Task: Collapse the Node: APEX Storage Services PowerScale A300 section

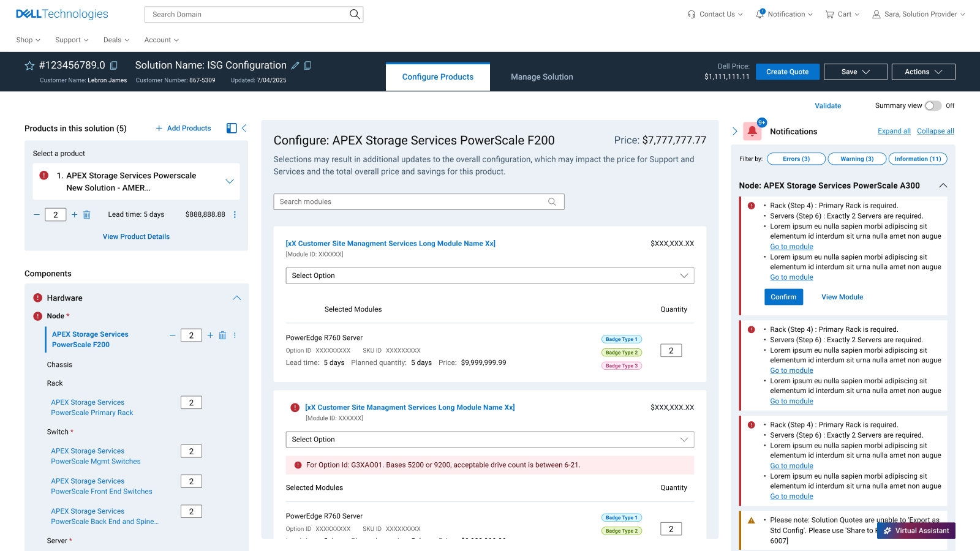Action: (943, 186)
